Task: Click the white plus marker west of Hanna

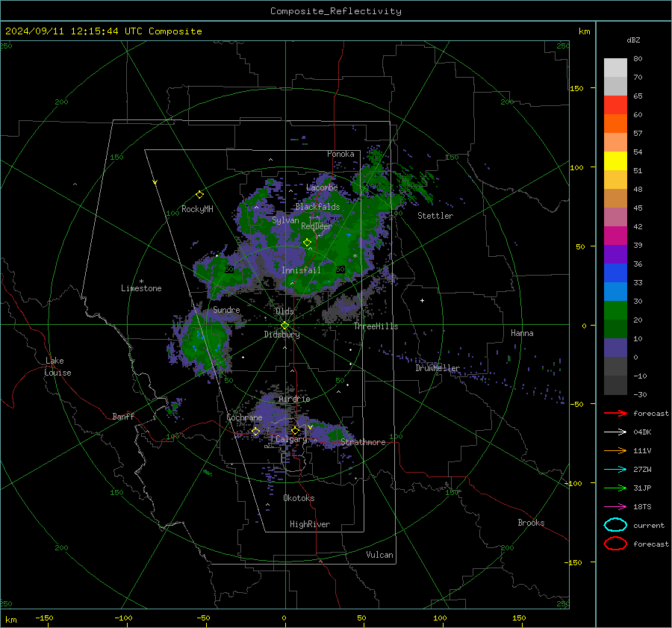Action: pos(422,300)
